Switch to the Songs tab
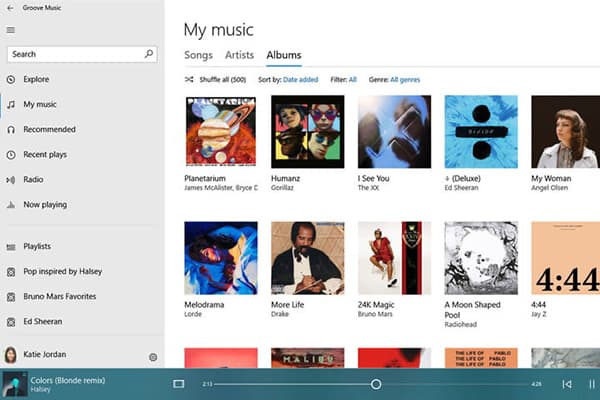 198,55
